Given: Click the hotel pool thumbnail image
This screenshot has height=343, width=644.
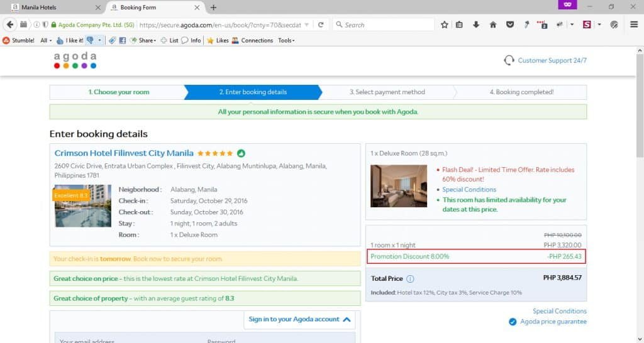Looking at the screenshot, I should tap(83, 206).
